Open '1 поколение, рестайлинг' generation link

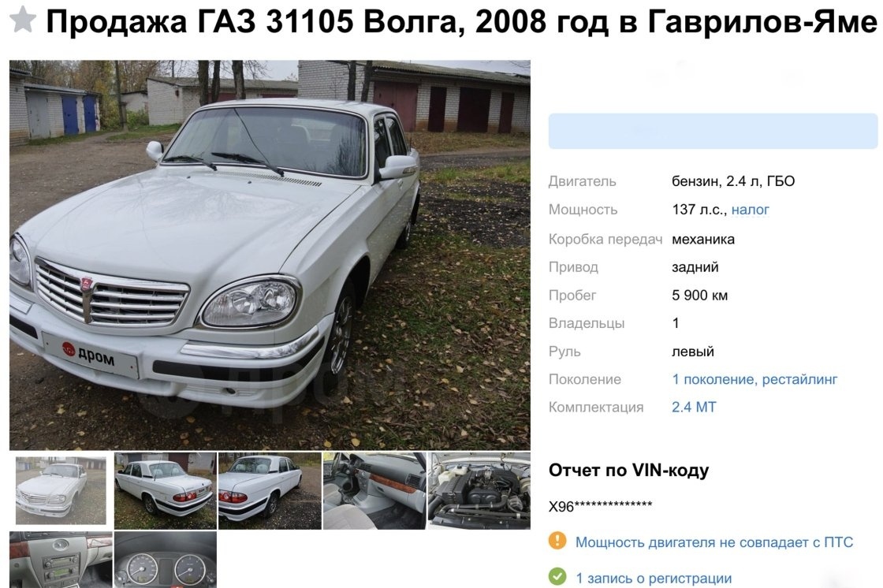pos(754,379)
